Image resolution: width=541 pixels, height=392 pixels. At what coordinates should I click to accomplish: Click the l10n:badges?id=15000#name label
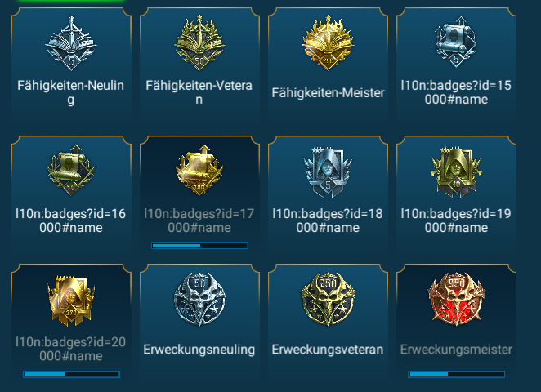pos(456,92)
